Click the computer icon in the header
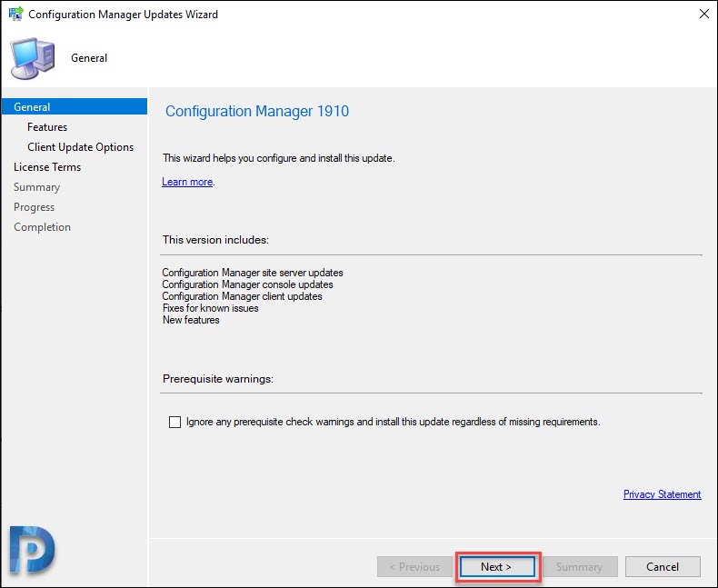 click(x=33, y=58)
